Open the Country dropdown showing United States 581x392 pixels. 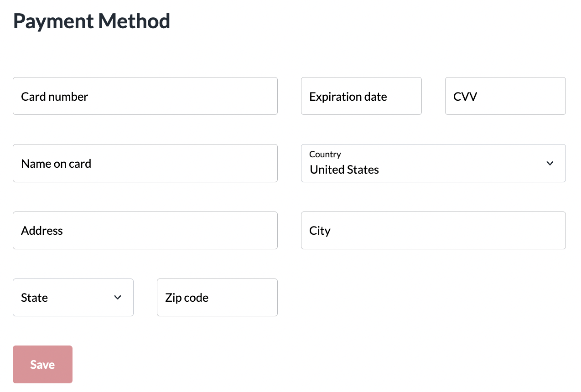coord(433,163)
